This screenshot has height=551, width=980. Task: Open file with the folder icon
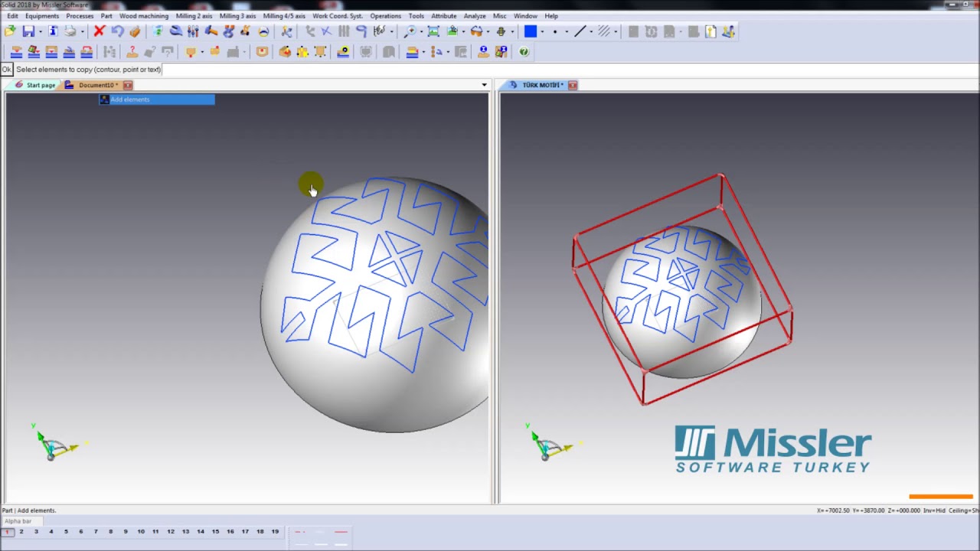click(10, 31)
